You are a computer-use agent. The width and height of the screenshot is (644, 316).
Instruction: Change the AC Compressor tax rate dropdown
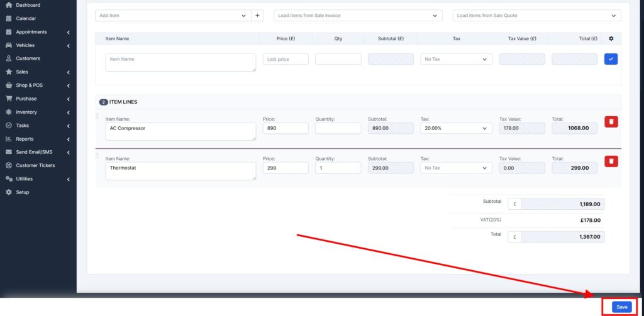[x=456, y=128]
